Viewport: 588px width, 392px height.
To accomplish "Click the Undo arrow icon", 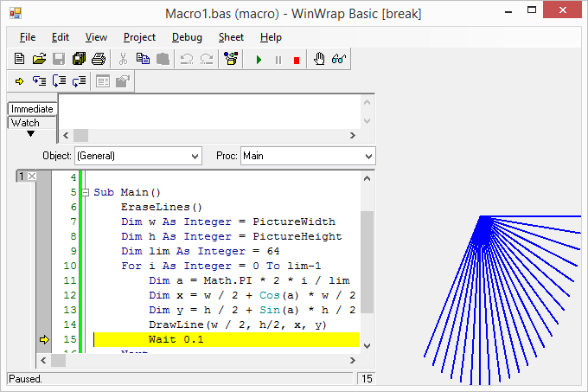I will pyautogui.click(x=187, y=59).
